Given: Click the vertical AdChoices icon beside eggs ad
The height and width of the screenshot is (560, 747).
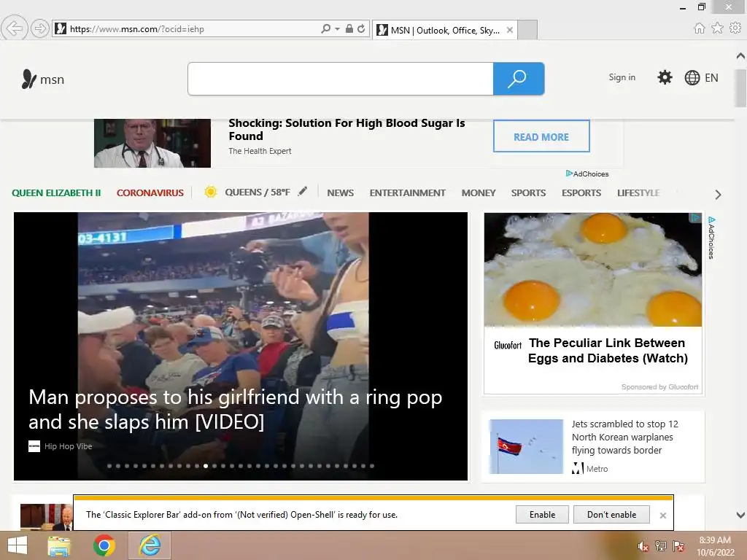Looking at the screenshot, I should click(x=711, y=238).
